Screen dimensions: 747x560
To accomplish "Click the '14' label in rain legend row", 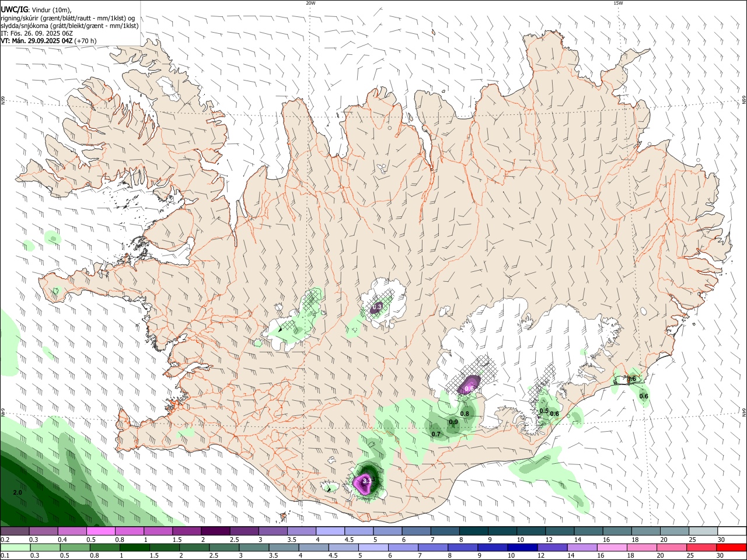I will 571,556.
